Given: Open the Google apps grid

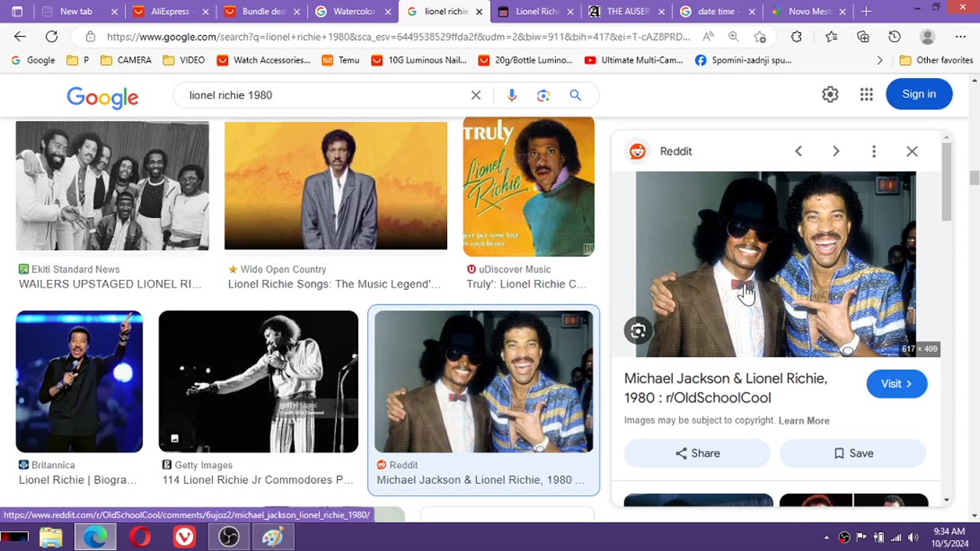Looking at the screenshot, I should tap(866, 94).
